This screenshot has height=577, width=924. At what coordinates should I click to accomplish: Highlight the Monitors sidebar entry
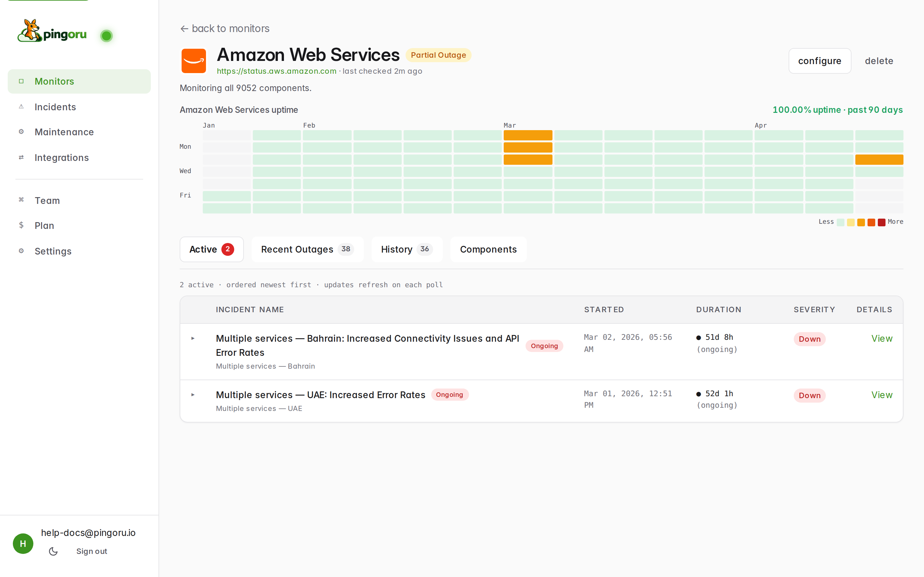coord(54,81)
